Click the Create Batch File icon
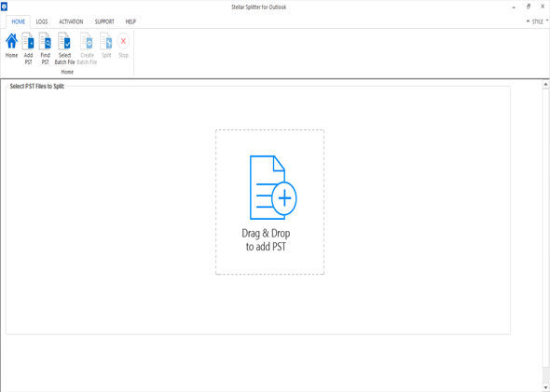The image size is (550, 392). coord(87,41)
